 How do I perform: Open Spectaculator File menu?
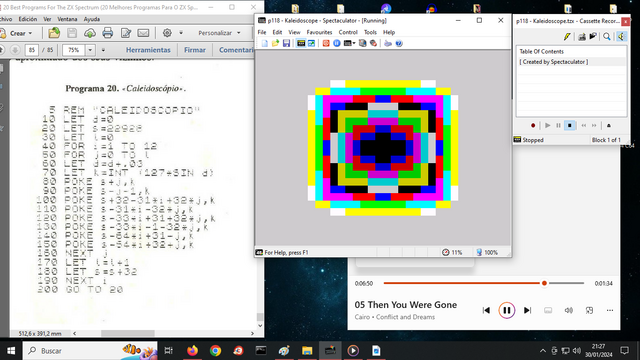pos(262,32)
